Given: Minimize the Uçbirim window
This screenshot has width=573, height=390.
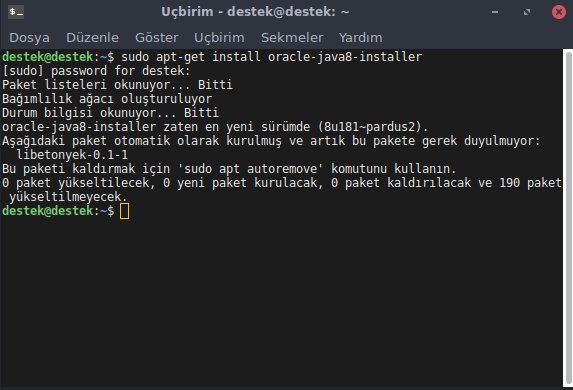Looking at the screenshot, I should click(x=495, y=12).
